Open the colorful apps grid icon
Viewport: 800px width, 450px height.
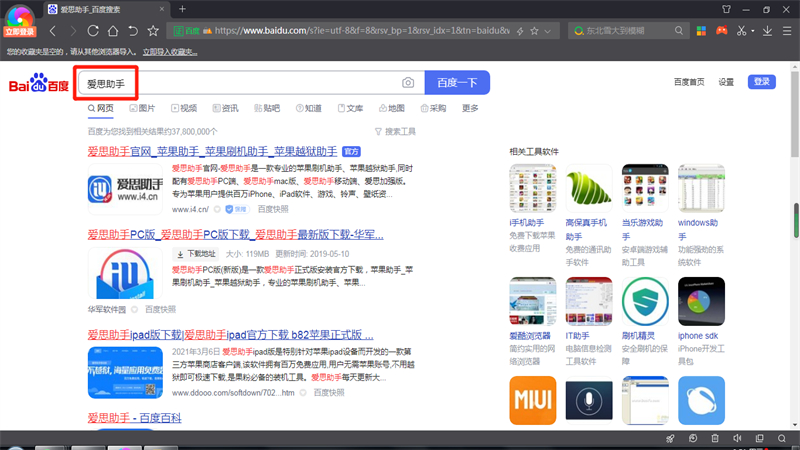[701, 31]
